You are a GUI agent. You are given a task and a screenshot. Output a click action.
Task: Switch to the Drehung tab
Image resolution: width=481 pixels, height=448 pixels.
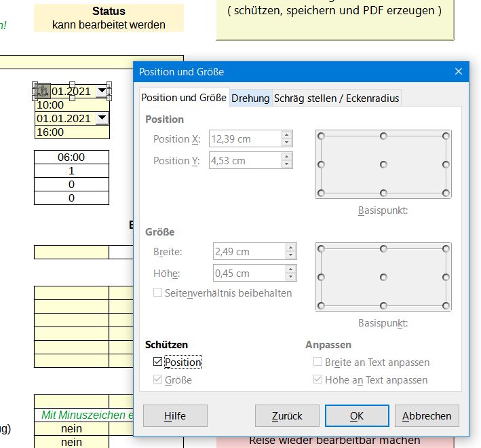click(x=250, y=98)
